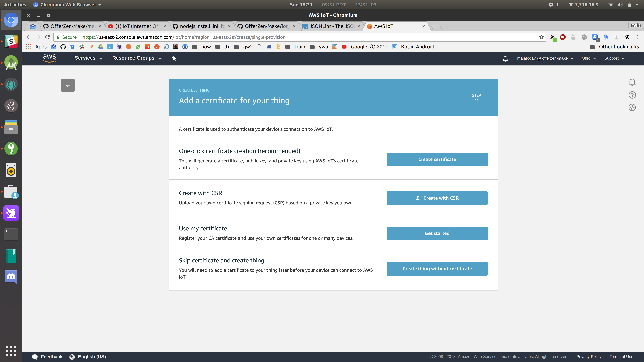
Task: Click the gray power button extension icon
Action: pyautogui.click(x=584, y=37)
